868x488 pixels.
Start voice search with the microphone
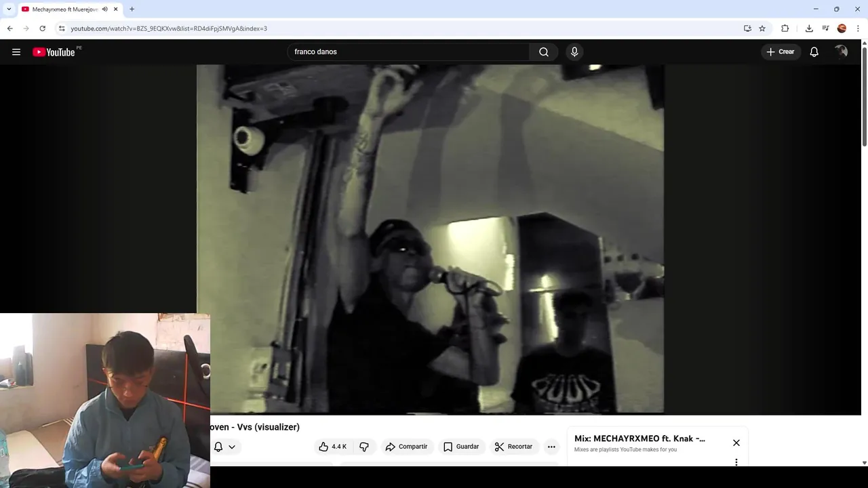574,52
